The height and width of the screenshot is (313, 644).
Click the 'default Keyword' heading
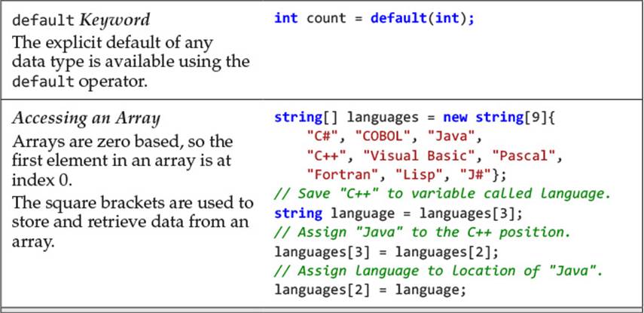(x=81, y=20)
